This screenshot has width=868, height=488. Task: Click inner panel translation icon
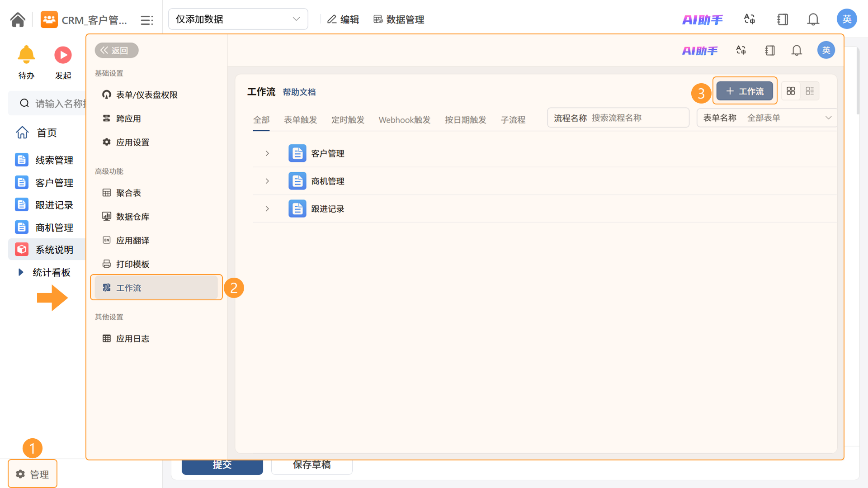pos(741,50)
